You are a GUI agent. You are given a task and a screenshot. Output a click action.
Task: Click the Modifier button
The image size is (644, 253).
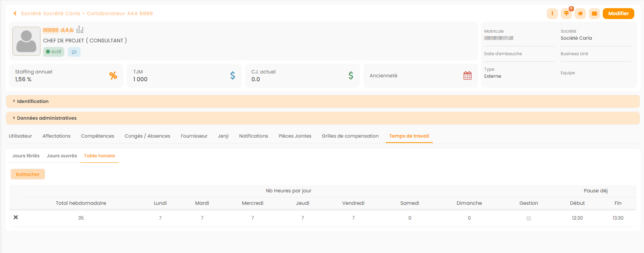(618, 14)
